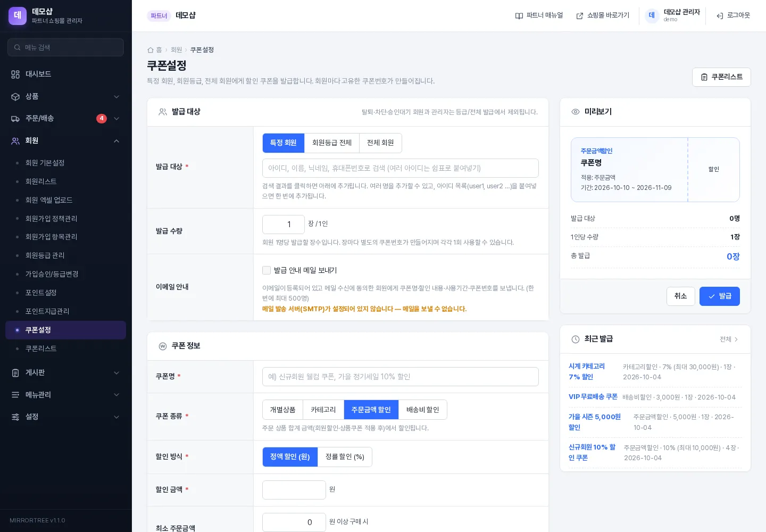Image resolution: width=766 pixels, height=532 pixels.
Task: Click the 로그아웃 exit icon
Action: click(x=720, y=16)
